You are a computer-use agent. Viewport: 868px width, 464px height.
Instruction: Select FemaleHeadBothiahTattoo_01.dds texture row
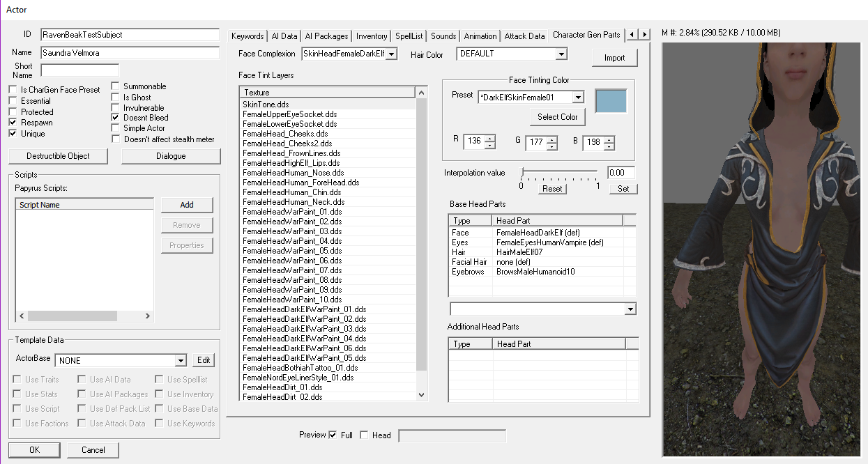328,367
